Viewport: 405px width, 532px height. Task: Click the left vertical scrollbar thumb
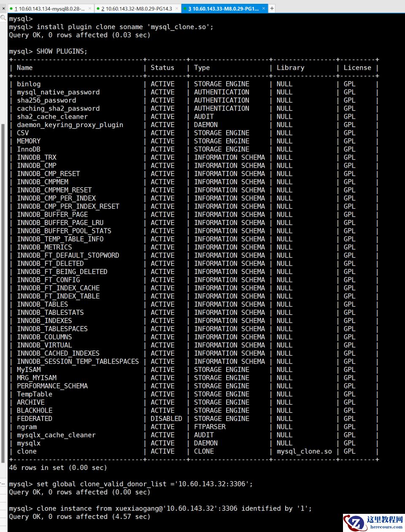click(x=3, y=296)
